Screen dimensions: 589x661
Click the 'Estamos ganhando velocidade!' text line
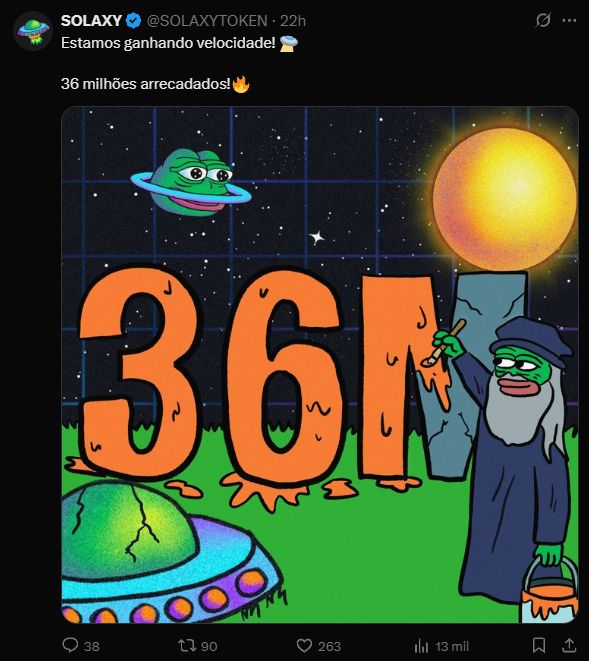pyautogui.click(x=168, y=43)
